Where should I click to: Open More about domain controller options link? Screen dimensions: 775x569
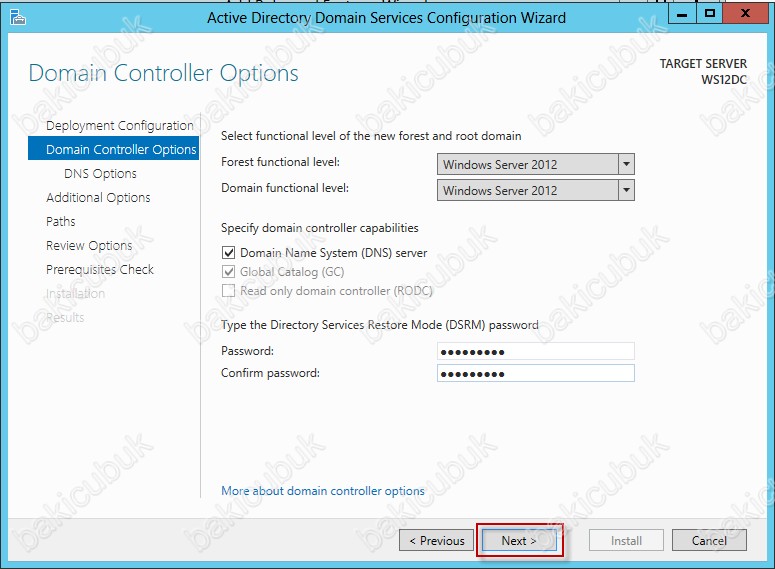coord(323,491)
